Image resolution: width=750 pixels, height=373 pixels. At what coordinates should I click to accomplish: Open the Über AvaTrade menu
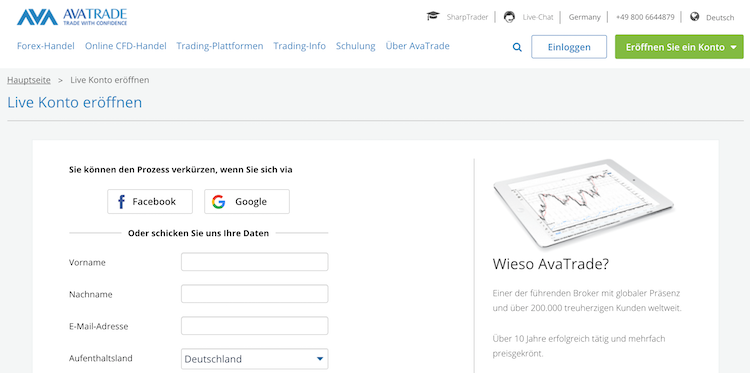(418, 46)
